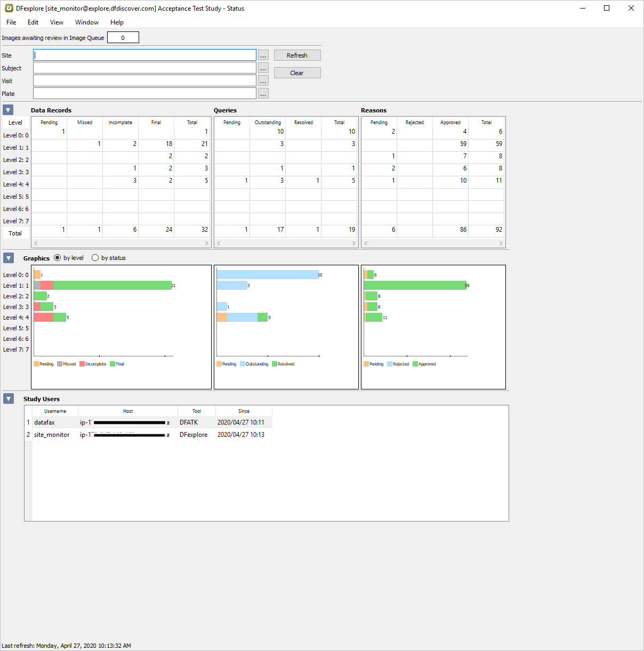Select the site_monitor row in Study Users

pyautogui.click(x=52, y=435)
